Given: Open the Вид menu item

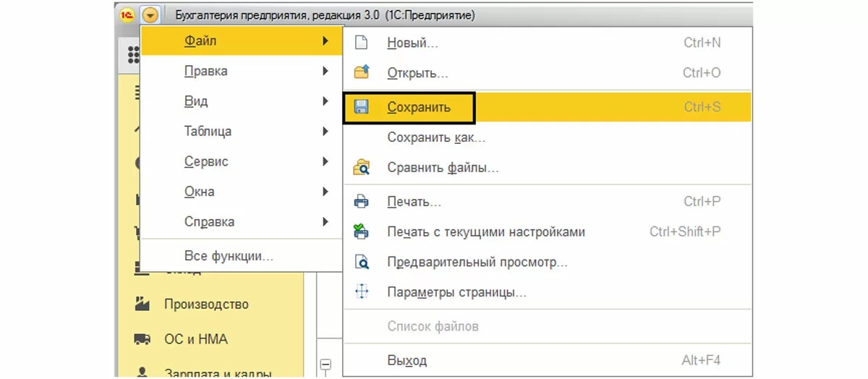Looking at the screenshot, I should point(196,101).
